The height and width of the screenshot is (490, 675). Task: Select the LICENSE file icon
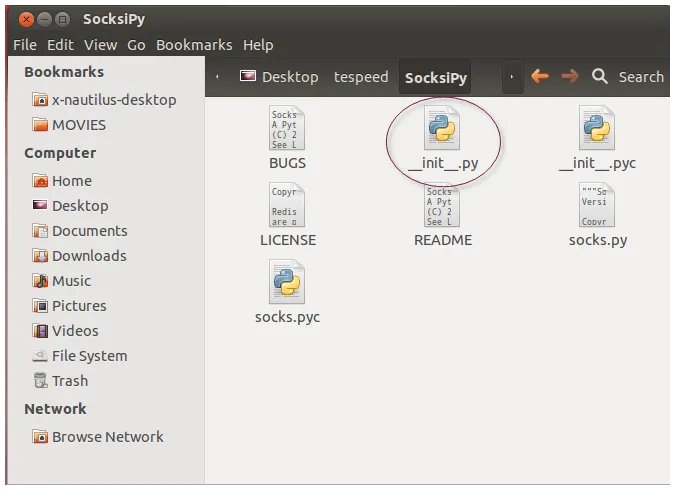tap(287, 206)
